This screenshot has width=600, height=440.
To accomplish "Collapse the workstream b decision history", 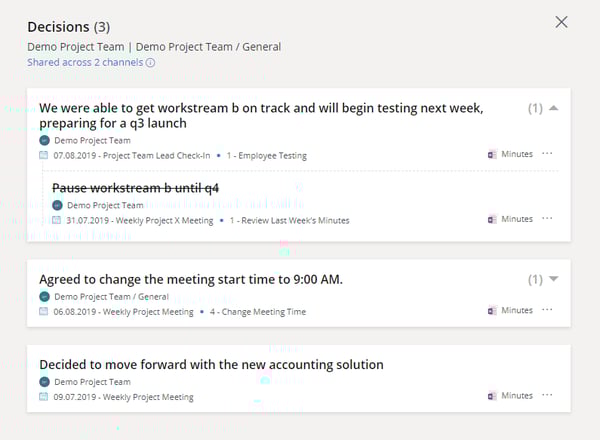I will (554, 108).
